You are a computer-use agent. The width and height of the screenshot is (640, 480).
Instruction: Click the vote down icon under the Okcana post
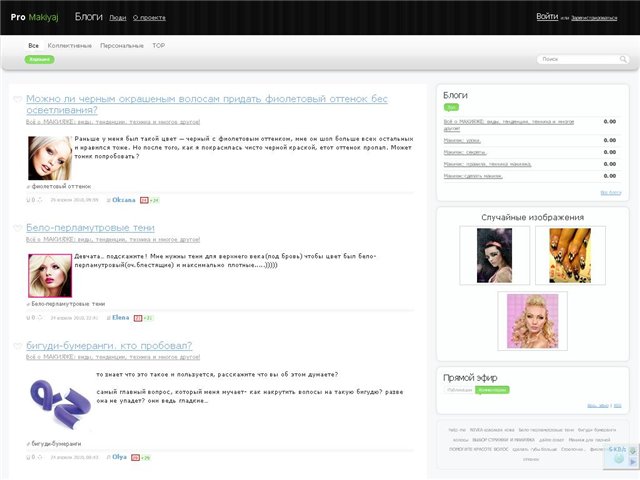(40, 200)
